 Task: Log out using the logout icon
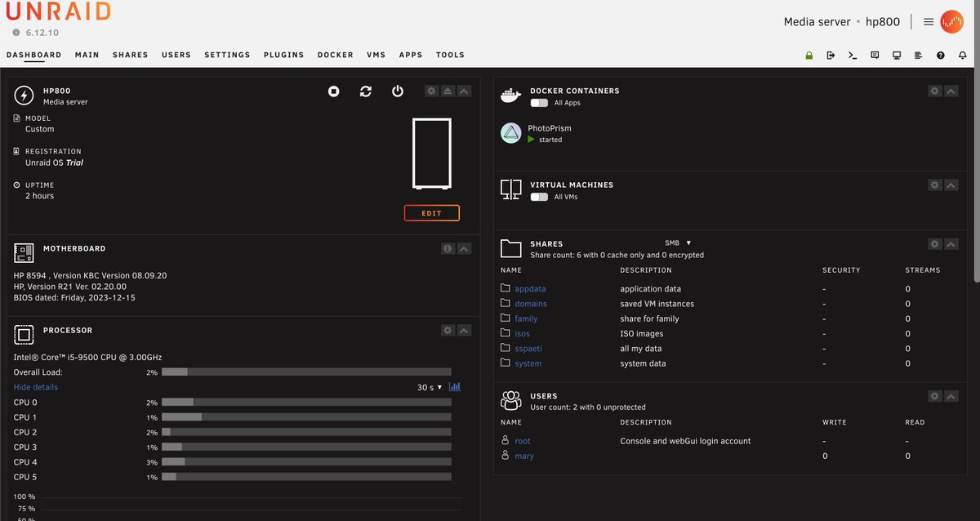point(830,55)
